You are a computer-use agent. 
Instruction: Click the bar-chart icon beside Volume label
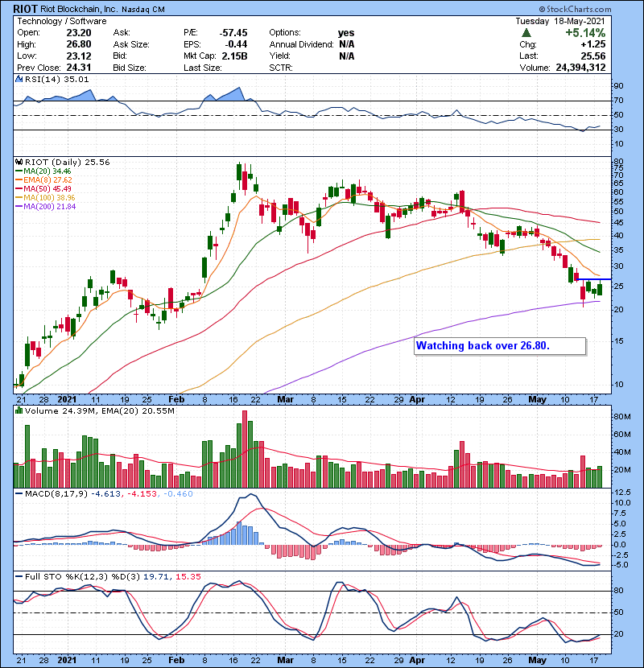[19, 411]
